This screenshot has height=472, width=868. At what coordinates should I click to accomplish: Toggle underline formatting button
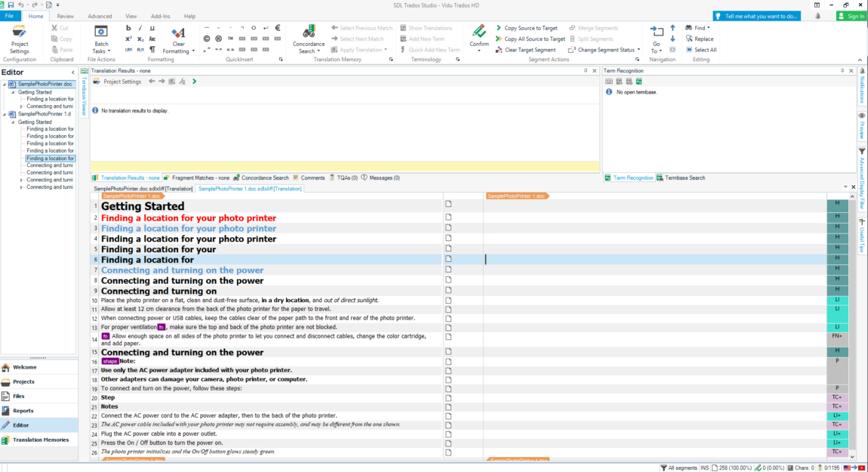152,28
